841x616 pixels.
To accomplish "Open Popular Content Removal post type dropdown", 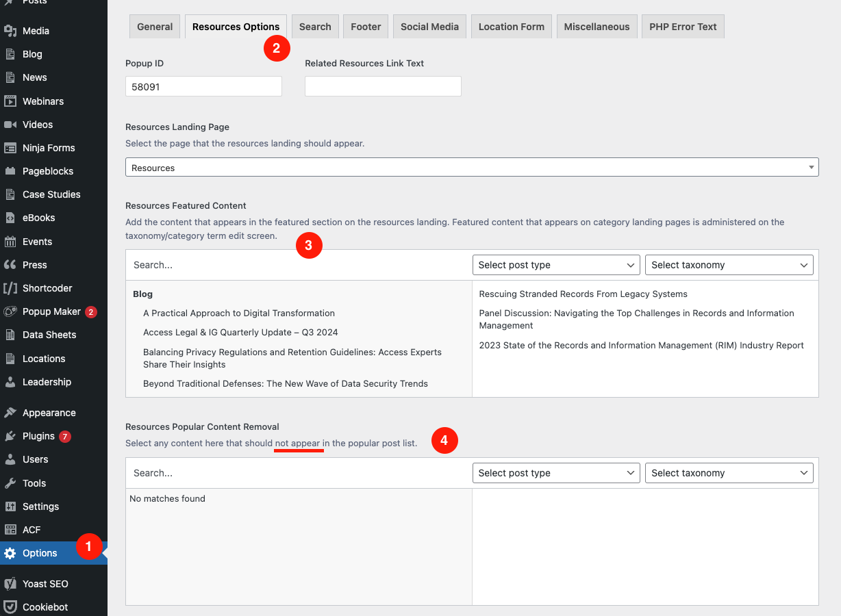I will coord(556,473).
